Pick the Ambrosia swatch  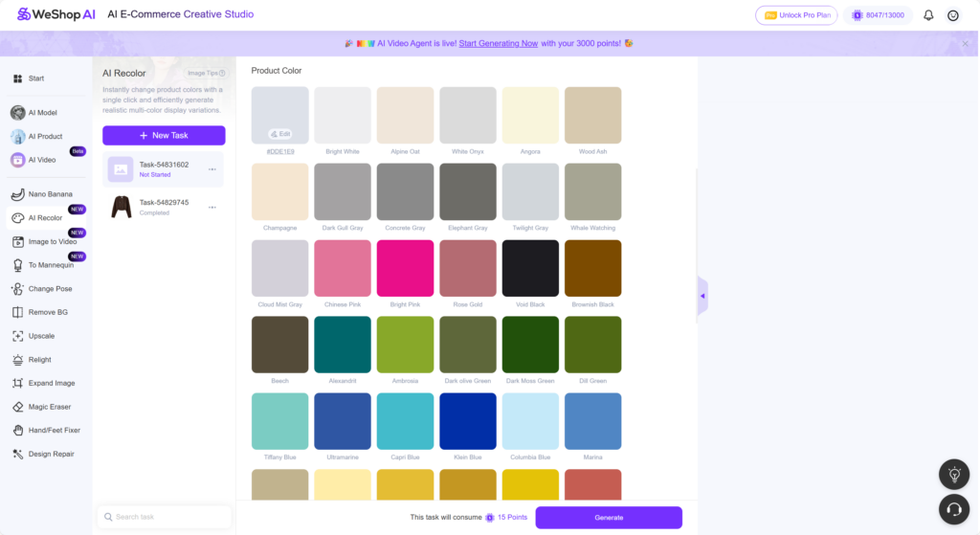[405, 345]
